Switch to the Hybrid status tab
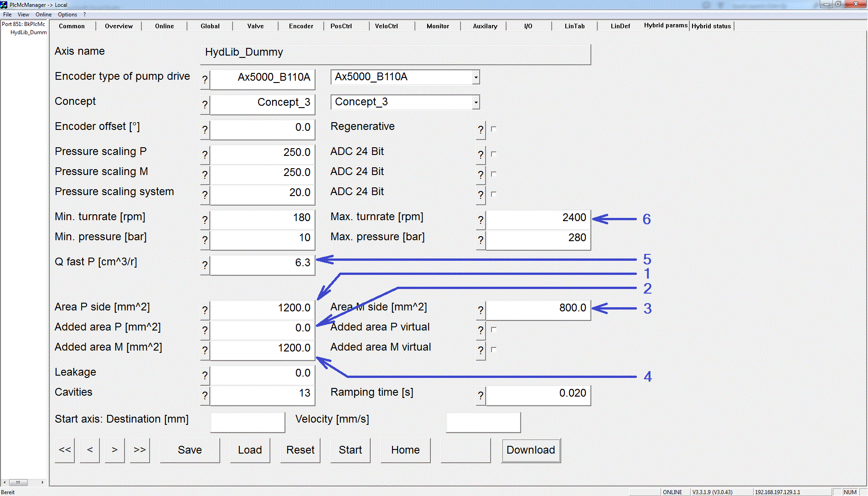This screenshot has height=496, width=868. 711,26
